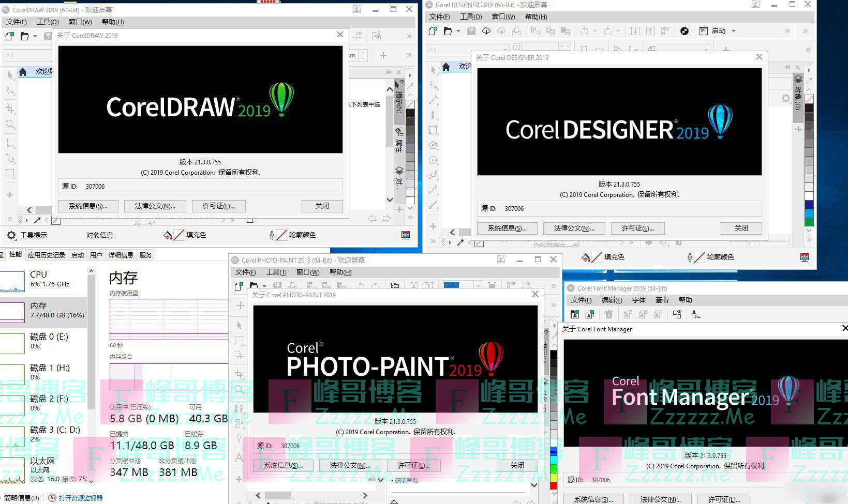848x504 pixels.
Task: Open Undo history dropdown in DESIGNER
Action: [x=595, y=31]
